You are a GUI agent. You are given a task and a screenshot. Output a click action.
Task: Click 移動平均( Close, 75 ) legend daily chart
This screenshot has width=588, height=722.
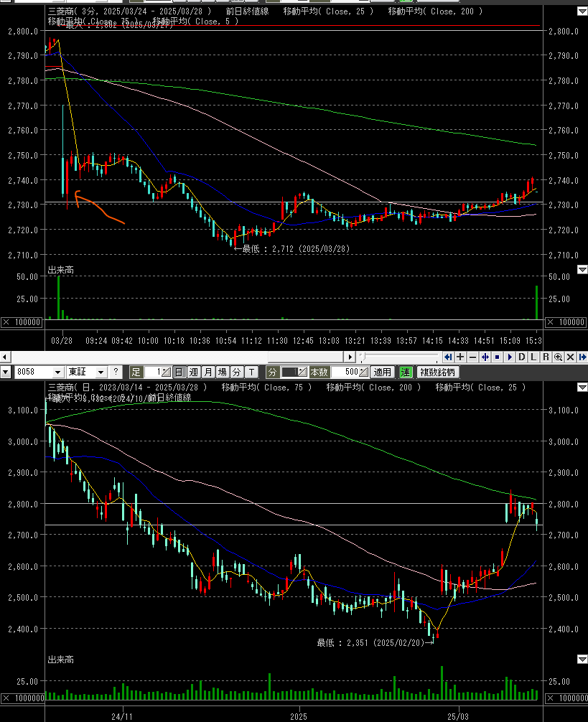[266, 388]
